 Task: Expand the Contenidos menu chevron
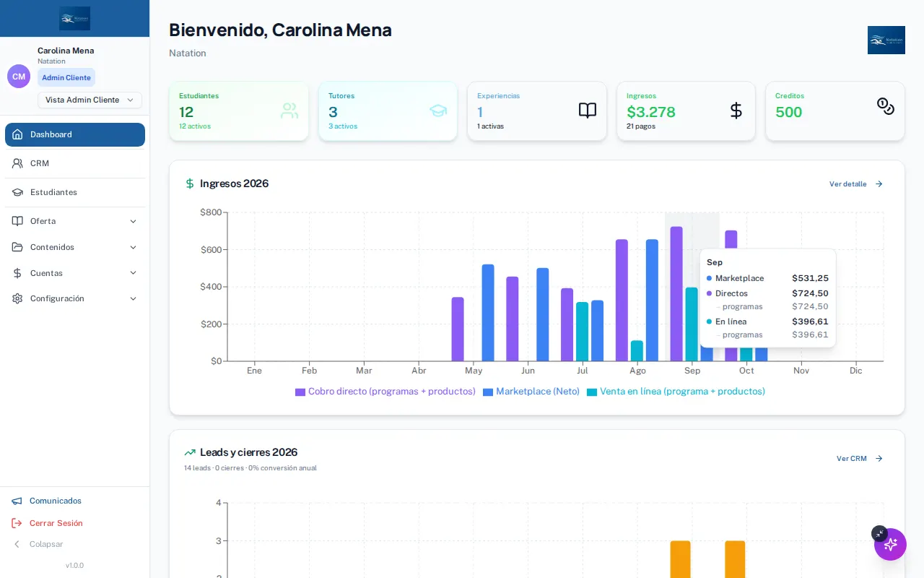pos(133,247)
